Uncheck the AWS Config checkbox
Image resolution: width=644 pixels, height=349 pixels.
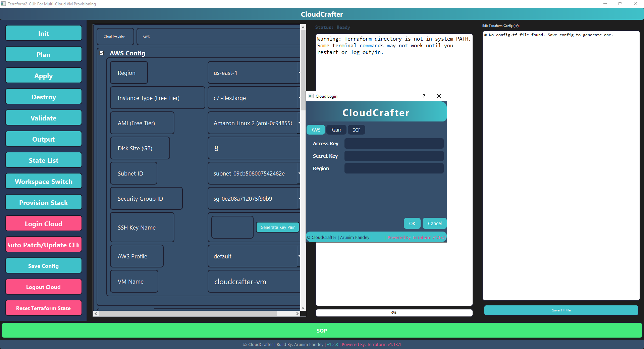coord(101,53)
